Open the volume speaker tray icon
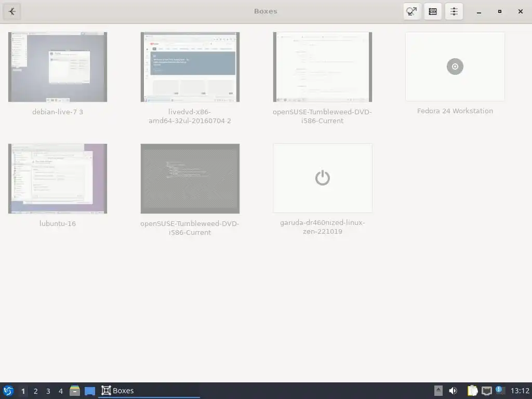The image size is (532, 399). 453,391
